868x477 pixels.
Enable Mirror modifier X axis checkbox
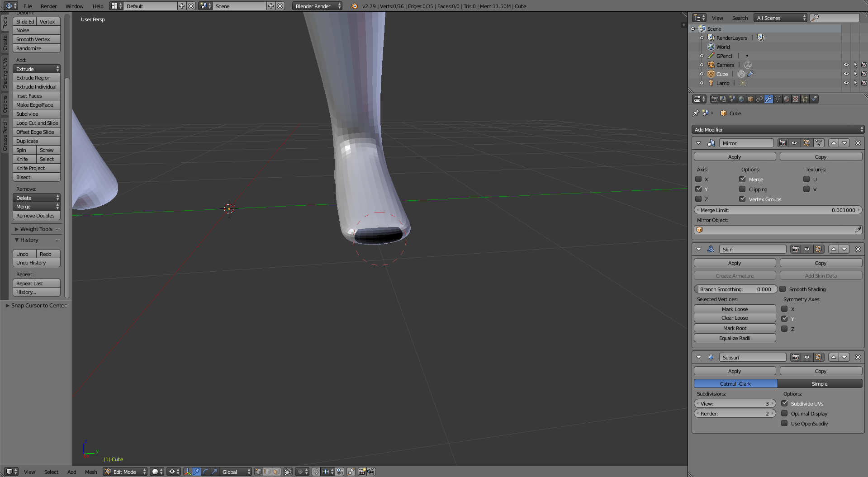tap(698, 179)
